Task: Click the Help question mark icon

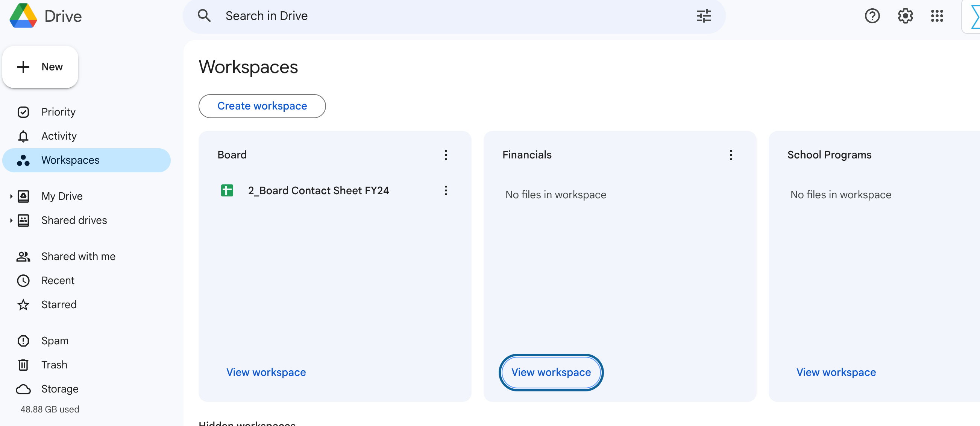Action: tap(872, 16)
